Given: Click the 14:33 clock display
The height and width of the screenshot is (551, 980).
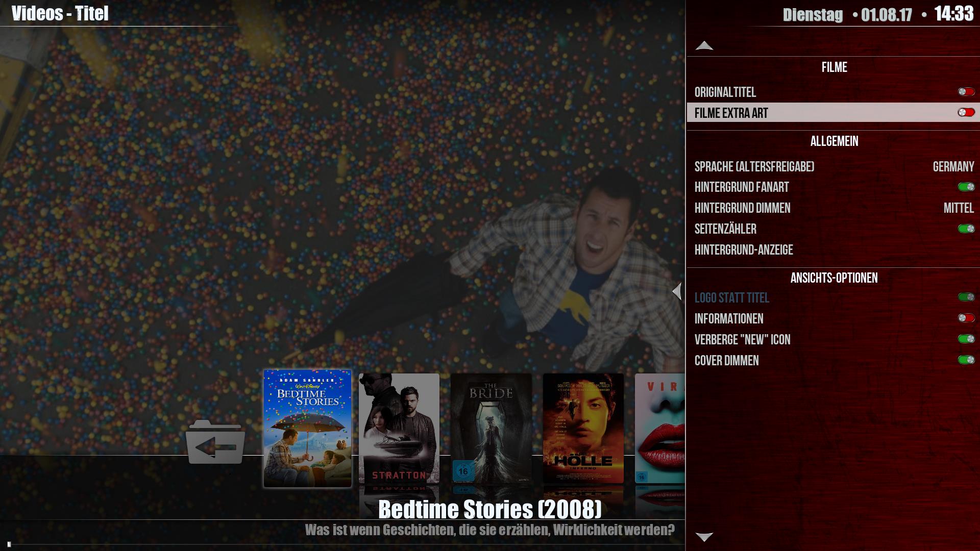Looking at the screenshot, I should click(954, 13).
